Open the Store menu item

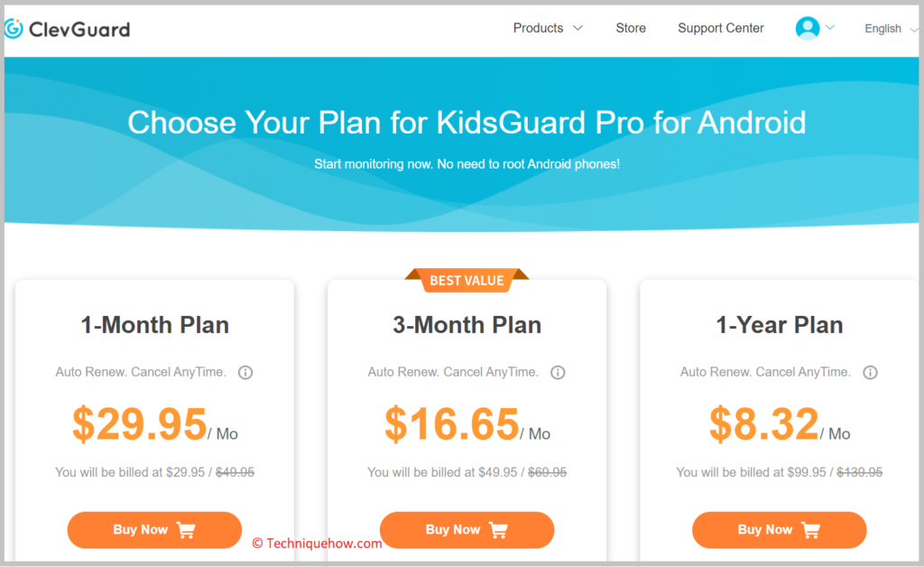pos(631,28)
